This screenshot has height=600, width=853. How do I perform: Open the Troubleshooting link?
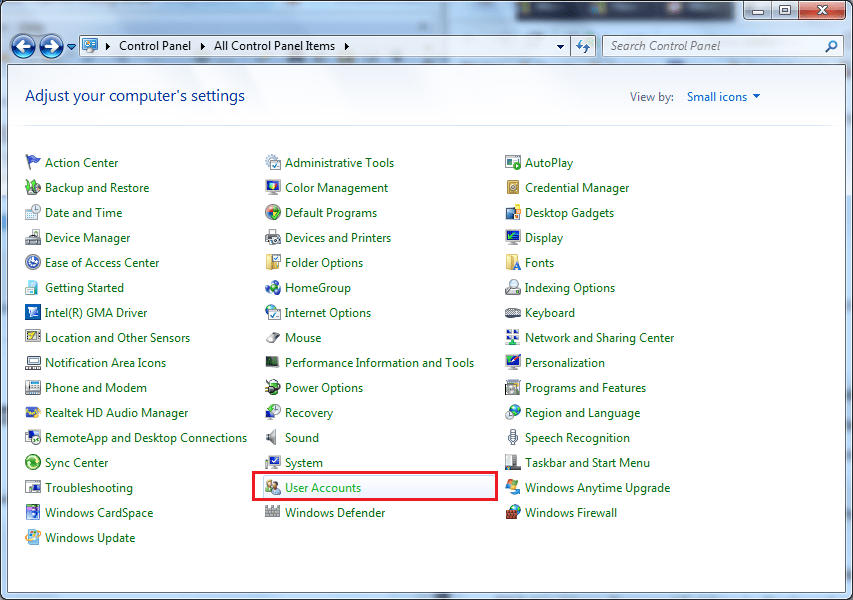[x=89, y=488]
